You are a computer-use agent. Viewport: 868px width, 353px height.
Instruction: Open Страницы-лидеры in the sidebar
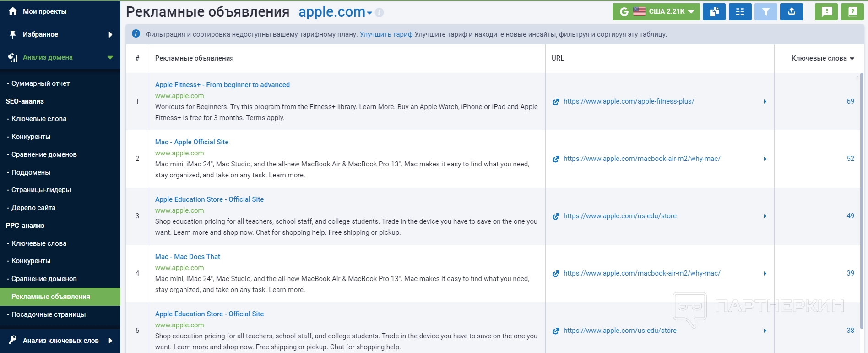41,190
